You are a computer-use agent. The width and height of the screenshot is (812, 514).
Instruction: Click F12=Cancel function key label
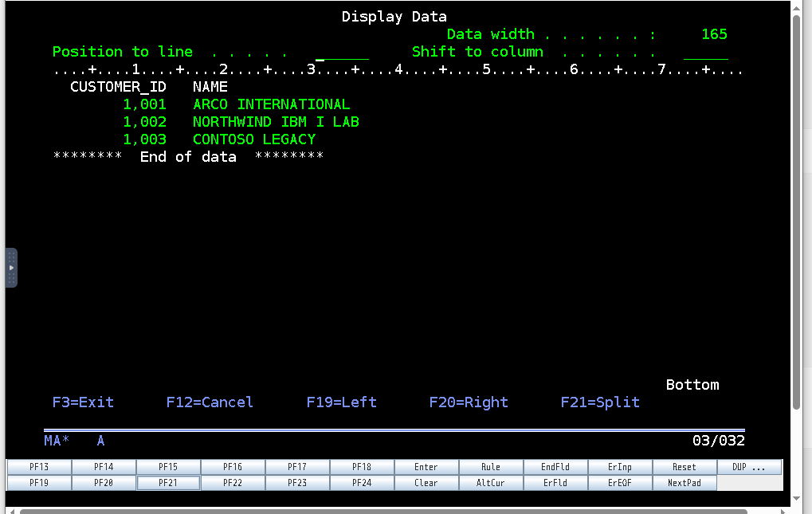[210, 402]
